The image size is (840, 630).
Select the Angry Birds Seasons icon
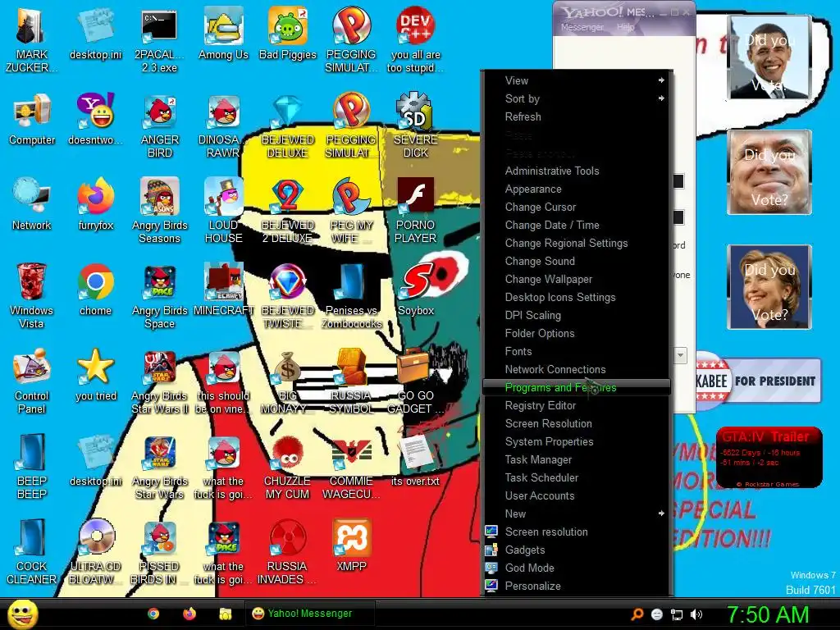pyautogui.click(x=160, y=211)
